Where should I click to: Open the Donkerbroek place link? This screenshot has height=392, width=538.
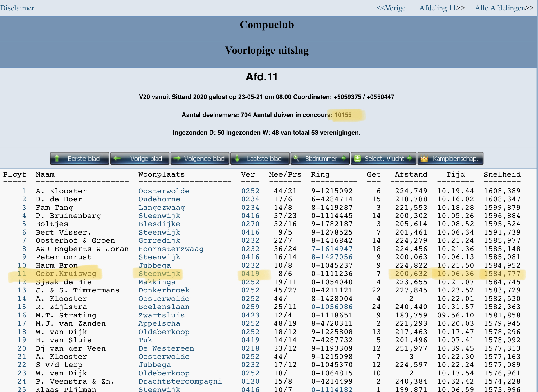coord(164,290)
